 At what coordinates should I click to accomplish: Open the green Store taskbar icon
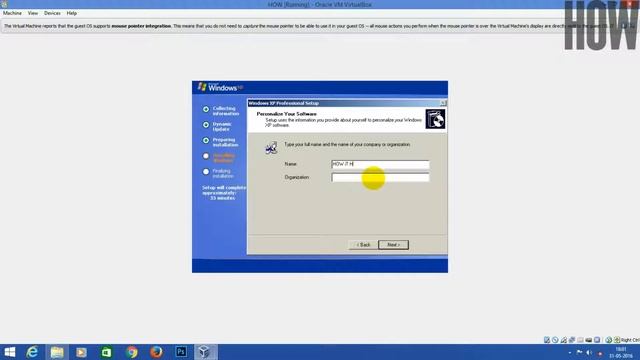pyautogui.click(x=106, y=352)
